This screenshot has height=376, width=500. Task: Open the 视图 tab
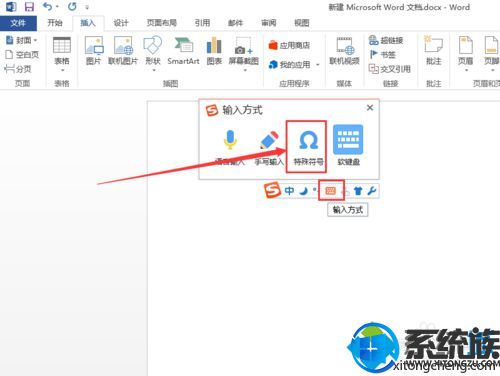[302, 23]
